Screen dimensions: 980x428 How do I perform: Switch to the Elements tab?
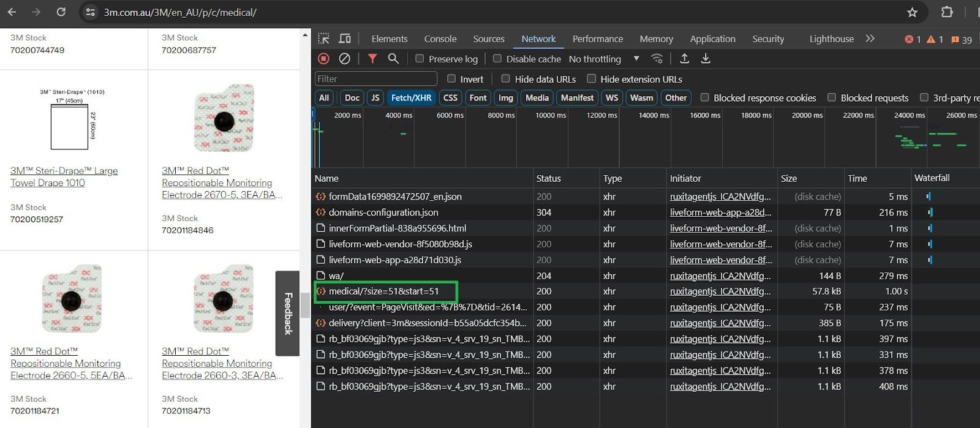point(389,39)
